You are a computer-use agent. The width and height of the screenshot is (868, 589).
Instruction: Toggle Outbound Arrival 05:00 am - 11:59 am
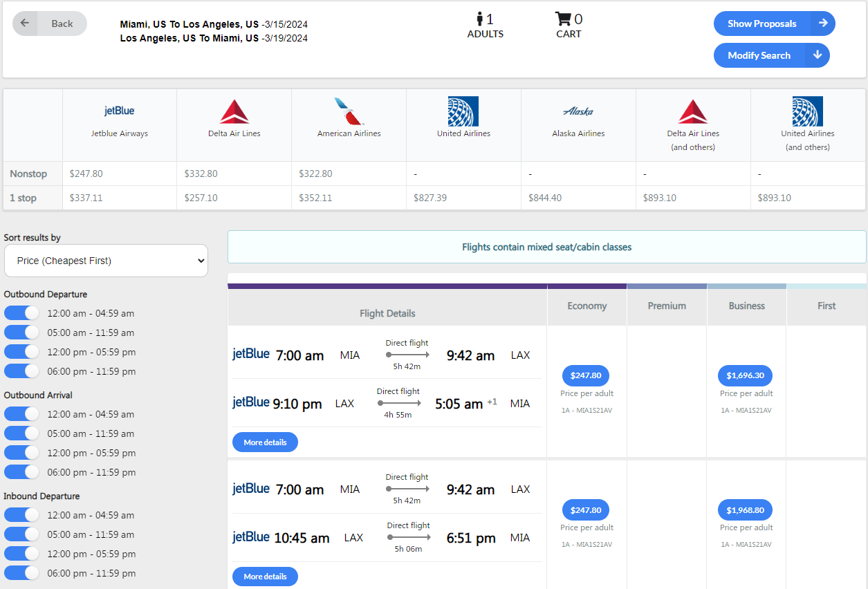tap(22, 433)
